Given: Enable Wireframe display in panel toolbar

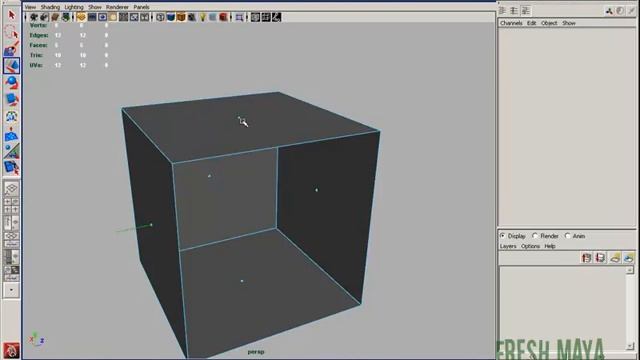Looking at the screenshot, I should point(160,17).
